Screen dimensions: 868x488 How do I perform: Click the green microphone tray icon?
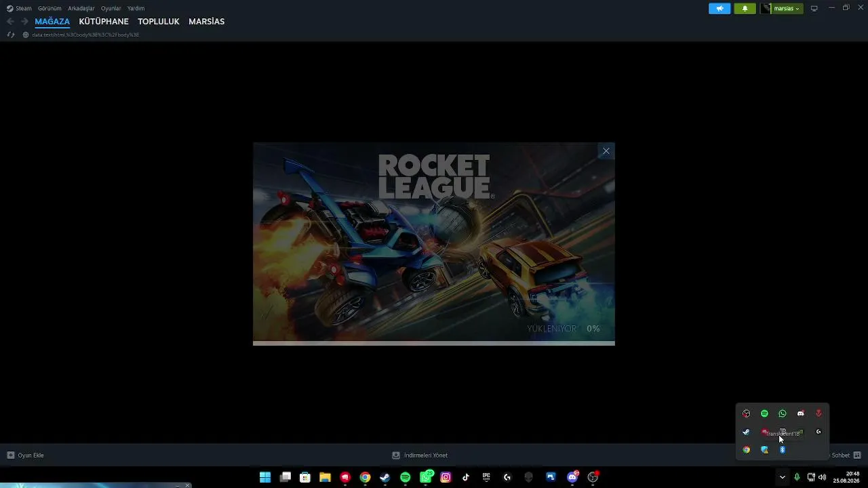(797, 477)
